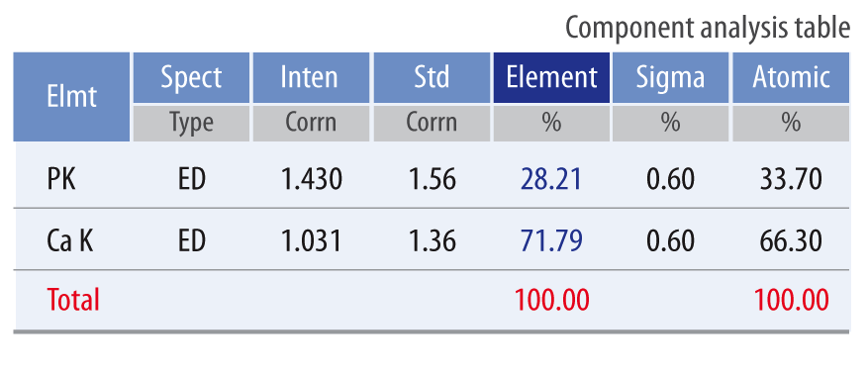
Task: Select the Std column header
Action: [x=432, y=77]
